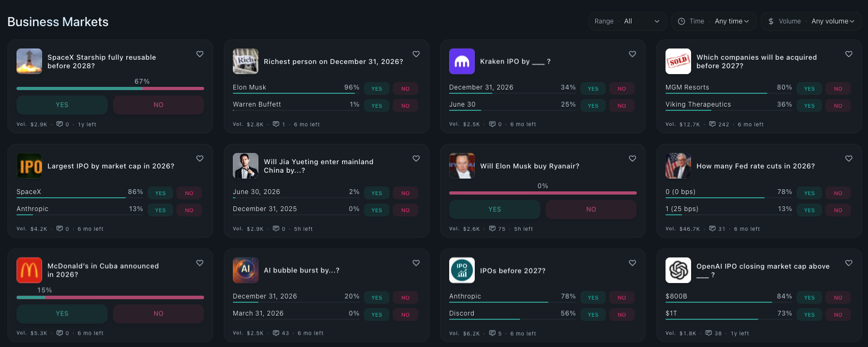Favorite the McDonald's in Cuba heart icon
The height and width of the screenshot is (347, 868).
click(200, 263)
